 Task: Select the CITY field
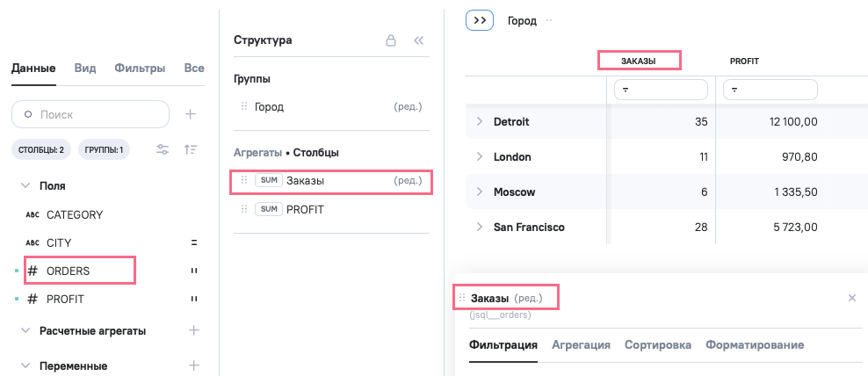tap(59, 243)
